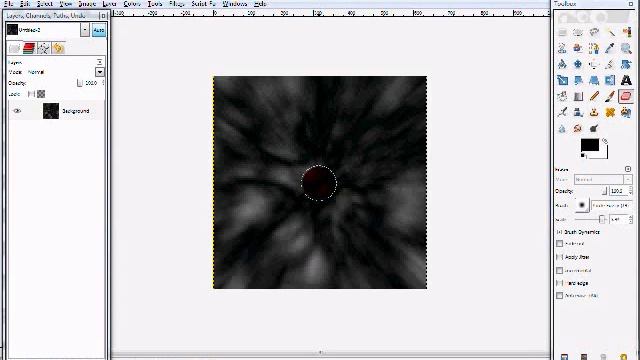Open the Edit menu
Image resolution: width=640 pixels, height=360 pixels.
tap(25, 4)
